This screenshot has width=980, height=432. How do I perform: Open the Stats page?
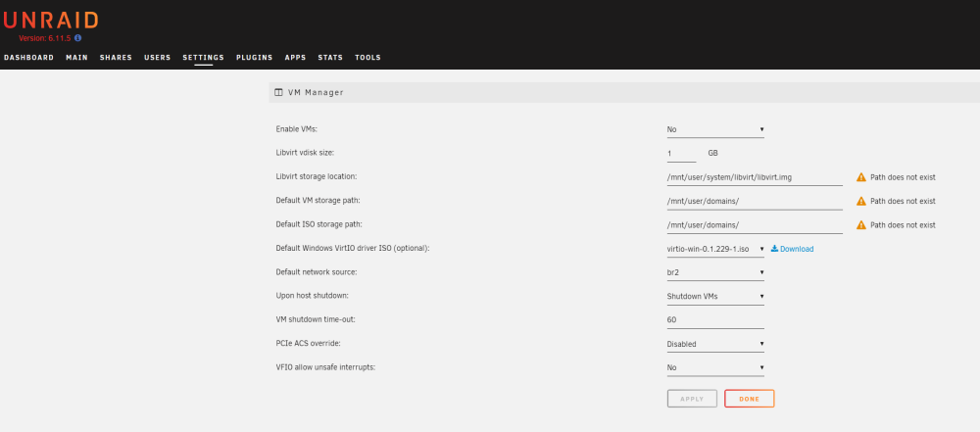(x=330, y=58)
